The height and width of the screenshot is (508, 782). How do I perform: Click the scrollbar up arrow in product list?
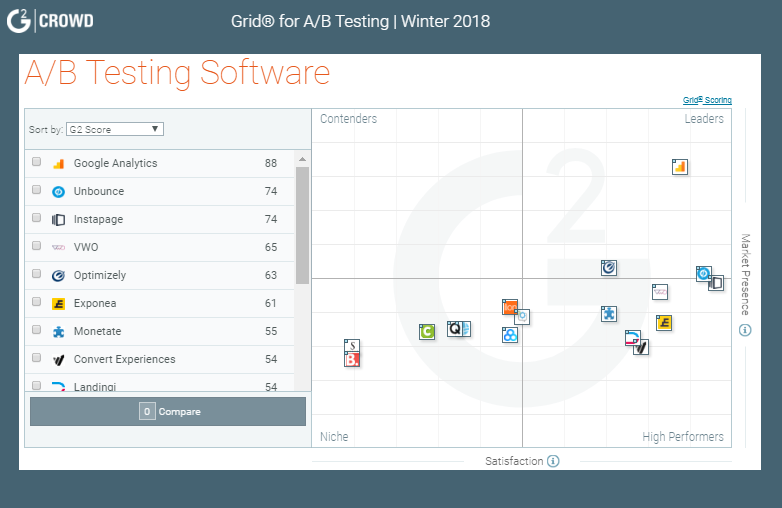pos(302,159)
